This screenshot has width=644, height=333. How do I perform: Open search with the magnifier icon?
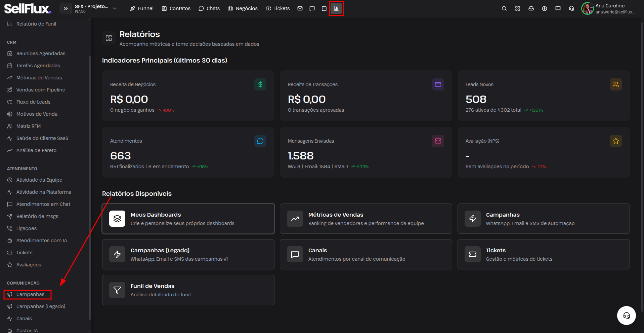click(504, 8)
